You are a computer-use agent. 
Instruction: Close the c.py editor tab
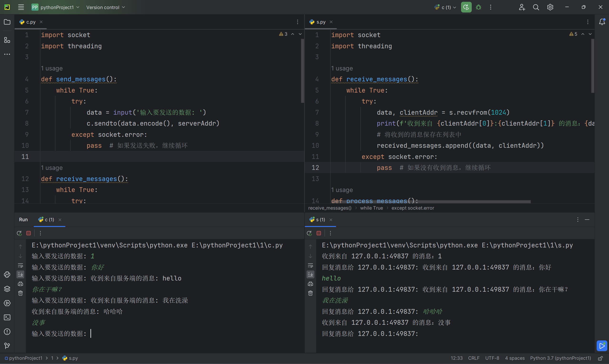coord(41,22)
